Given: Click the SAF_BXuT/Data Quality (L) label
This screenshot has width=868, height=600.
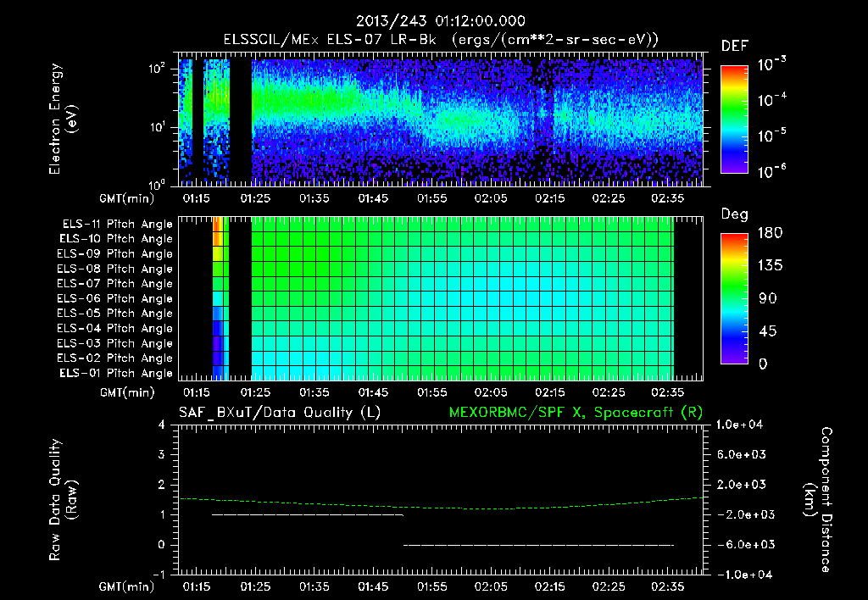Looking at the screenshot, I should click(280, 413).
